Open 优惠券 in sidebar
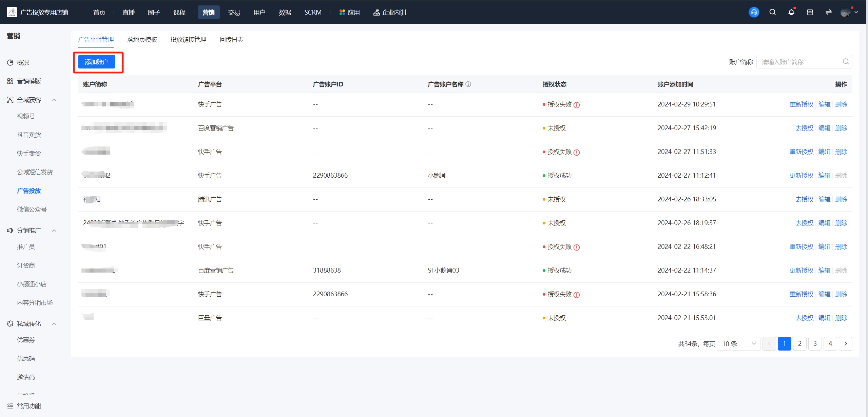This screenshot has width=868, height=417. (26, 340)
